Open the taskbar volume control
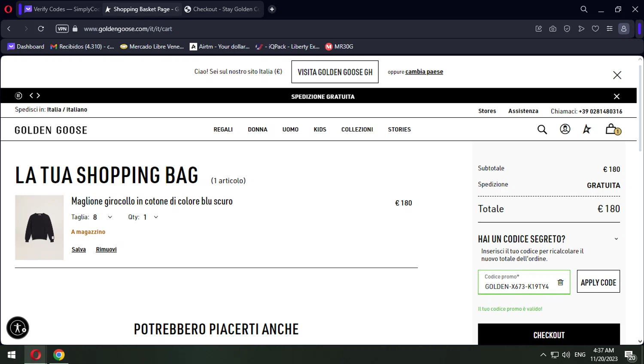The width and height of the screenshot is (644, 364). (566, 355)
